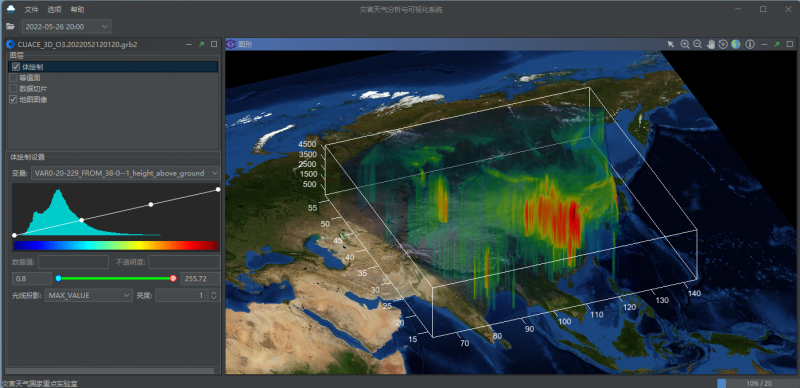Open the 2022-05-26 20:00 time dropdown
800x388 pixels.
[66, 26]
